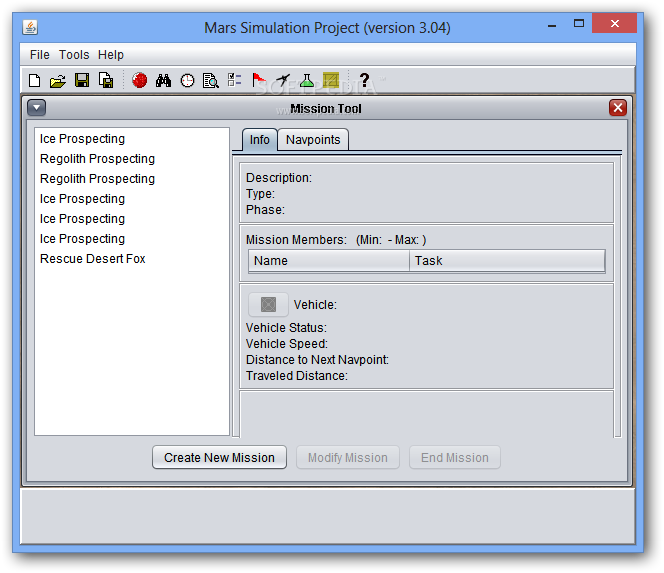Click the End Mission button

click(x=455, y=457)
